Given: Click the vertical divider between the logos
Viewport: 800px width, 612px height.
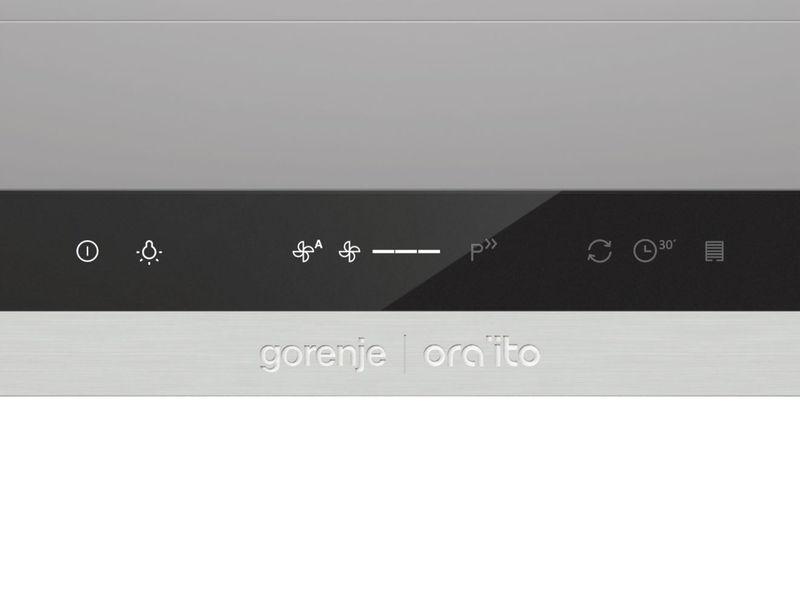Looking at the screenshot, I should [x=405, y=354].
